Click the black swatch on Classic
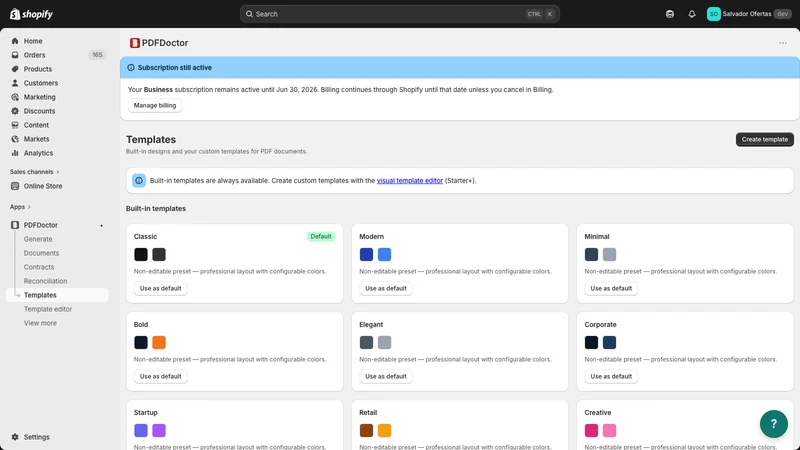 coord(141,254)
